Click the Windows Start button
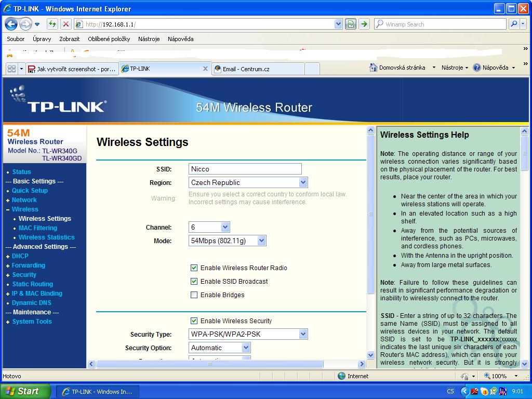 pos(25,391)
